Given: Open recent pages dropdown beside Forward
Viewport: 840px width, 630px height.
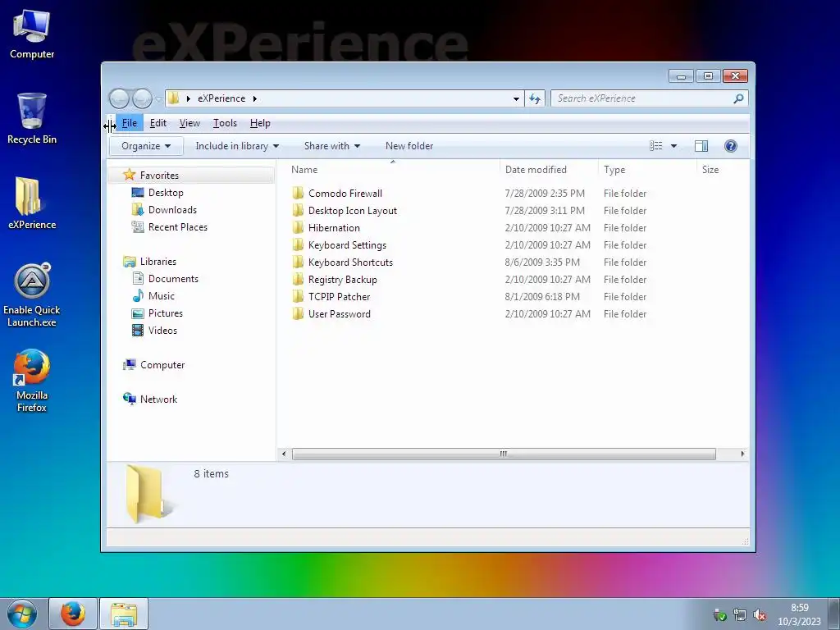Looking at the screenshot, I should click(x=158, y=99).
